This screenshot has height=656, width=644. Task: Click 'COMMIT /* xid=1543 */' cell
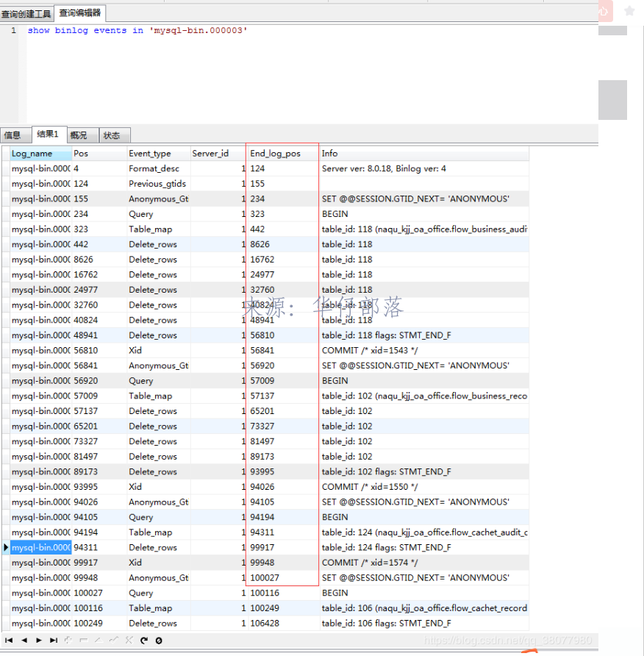[x=424, y=350]
